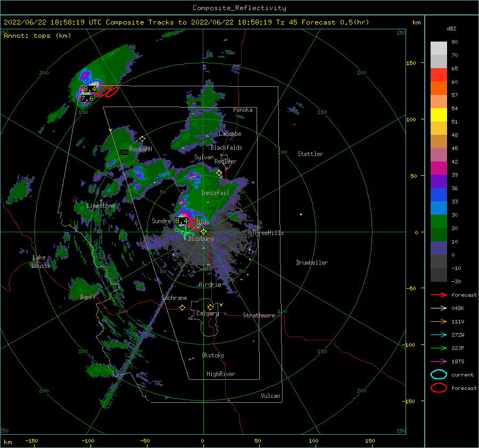479x448 pixels.
Task: Select the orange 111V arrow in legend
Action: click(x=439, y=321)
